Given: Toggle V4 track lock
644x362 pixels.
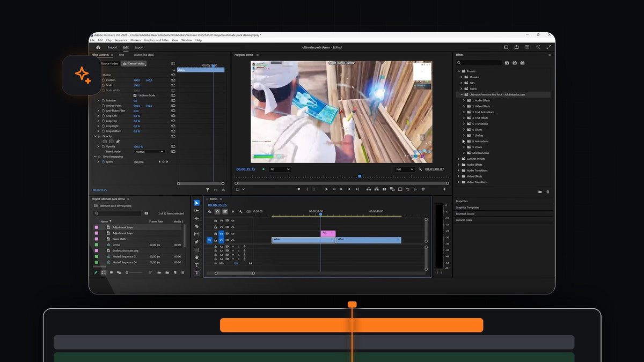Looking at the screenshot, I should coord(216,220).
